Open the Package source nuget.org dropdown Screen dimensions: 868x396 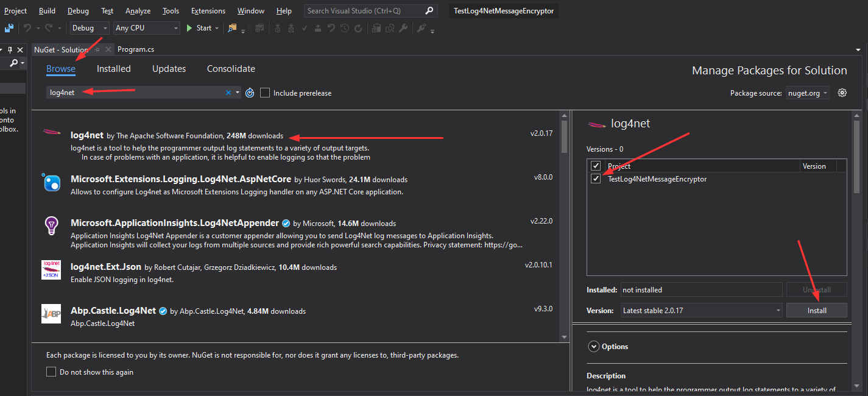pyautogui.click(x=808, y=93)
